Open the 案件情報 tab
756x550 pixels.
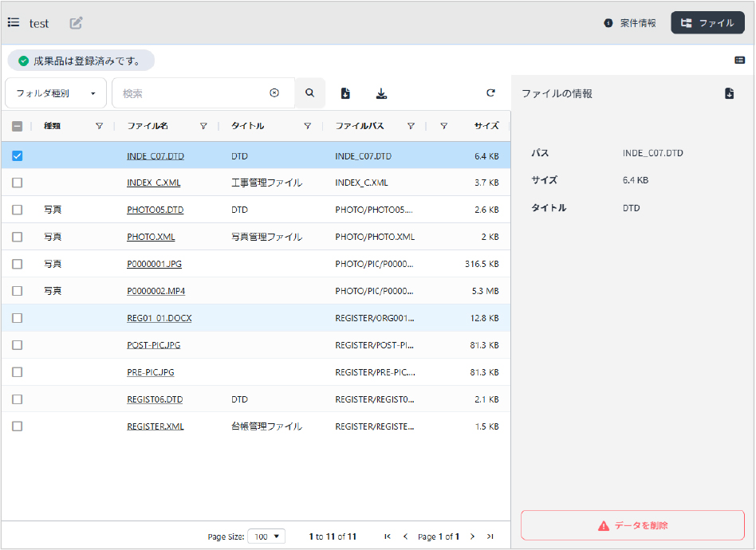pyautogui.click(x=630, y=22)
